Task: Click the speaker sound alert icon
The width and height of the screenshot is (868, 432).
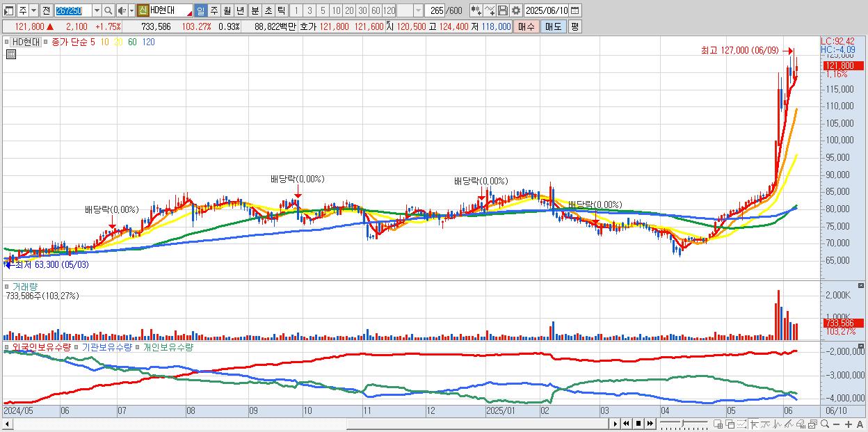Action: click(121, 10)
